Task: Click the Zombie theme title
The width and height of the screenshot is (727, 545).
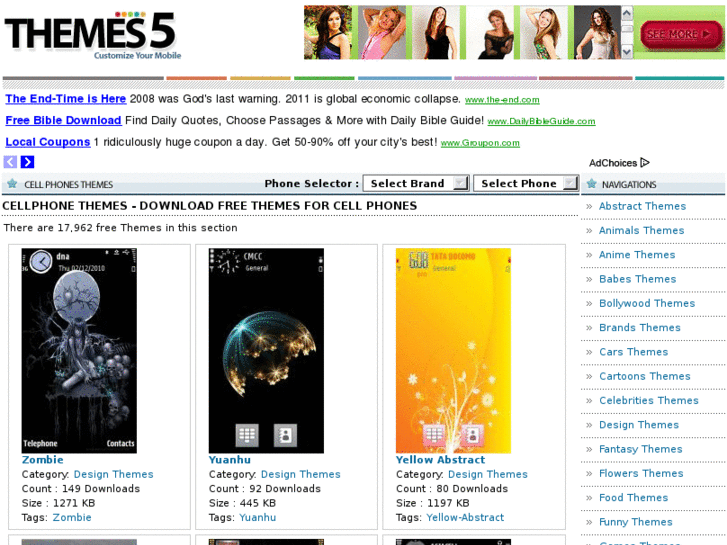Action: [43, 460]
